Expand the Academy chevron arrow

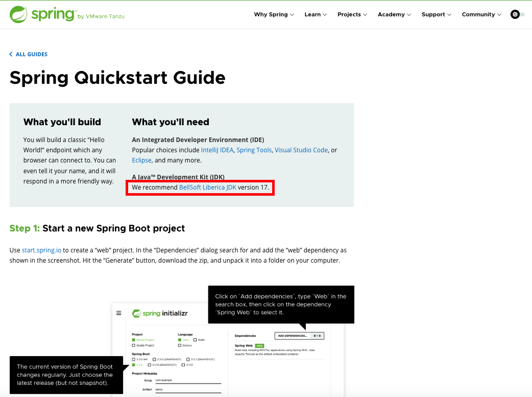click(x=409, y=15)
